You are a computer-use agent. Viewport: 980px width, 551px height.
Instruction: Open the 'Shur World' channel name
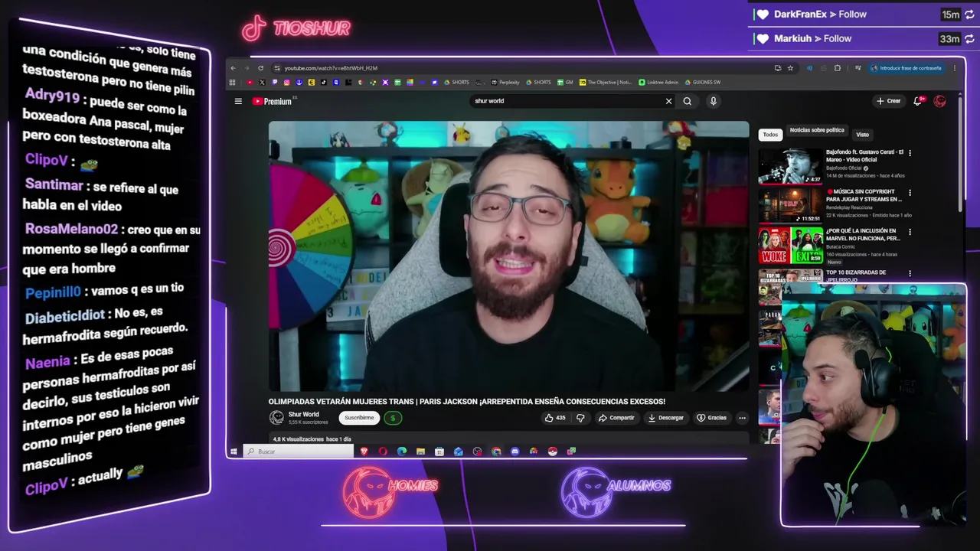coord(304,415)
